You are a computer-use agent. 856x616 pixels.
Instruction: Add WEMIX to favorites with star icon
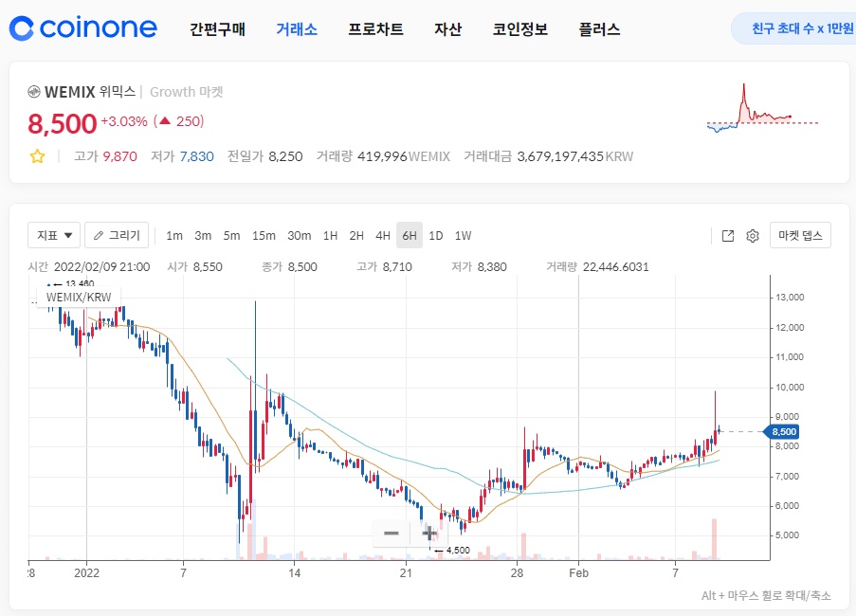pos(37,156)
